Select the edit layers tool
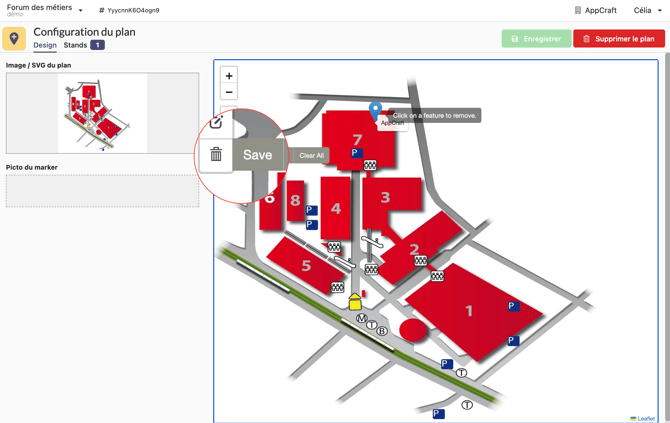 pyautogui.click(x=216, y=123)
